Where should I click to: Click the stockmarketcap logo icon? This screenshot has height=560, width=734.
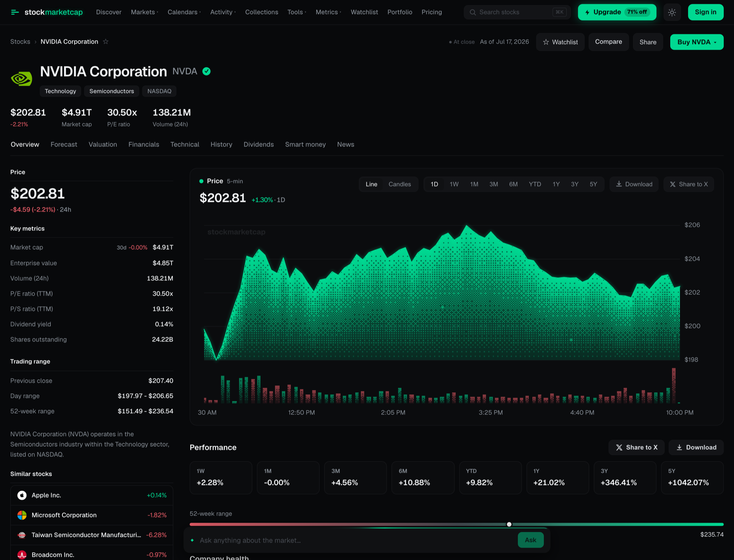click(x=15, y=12)
